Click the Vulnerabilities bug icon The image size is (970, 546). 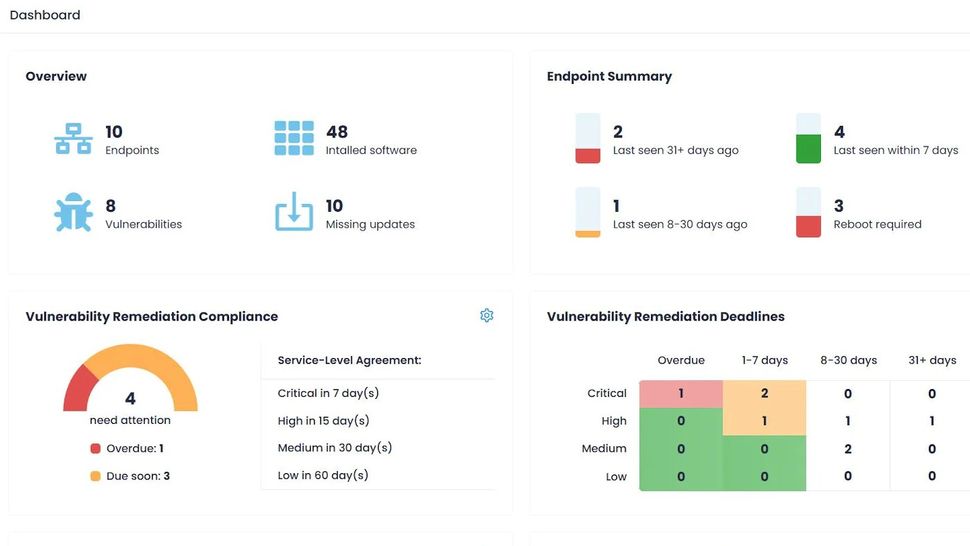pos(73,213)
